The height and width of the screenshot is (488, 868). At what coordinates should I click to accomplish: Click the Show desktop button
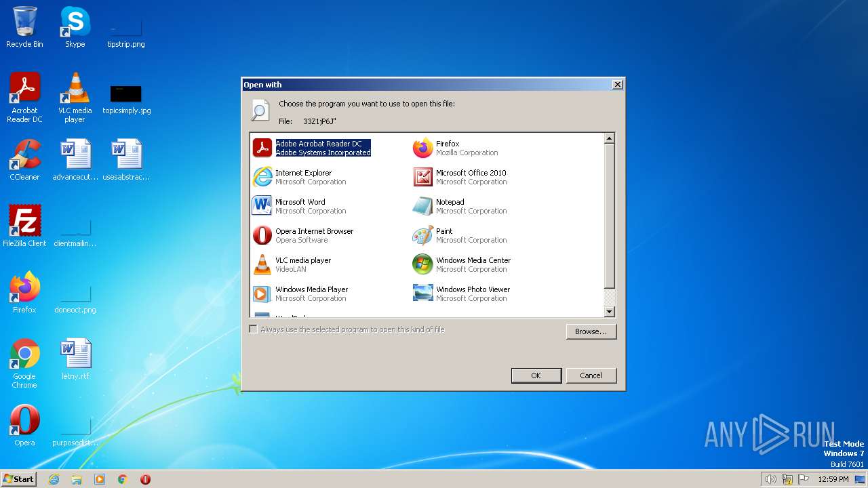[860, 479]
